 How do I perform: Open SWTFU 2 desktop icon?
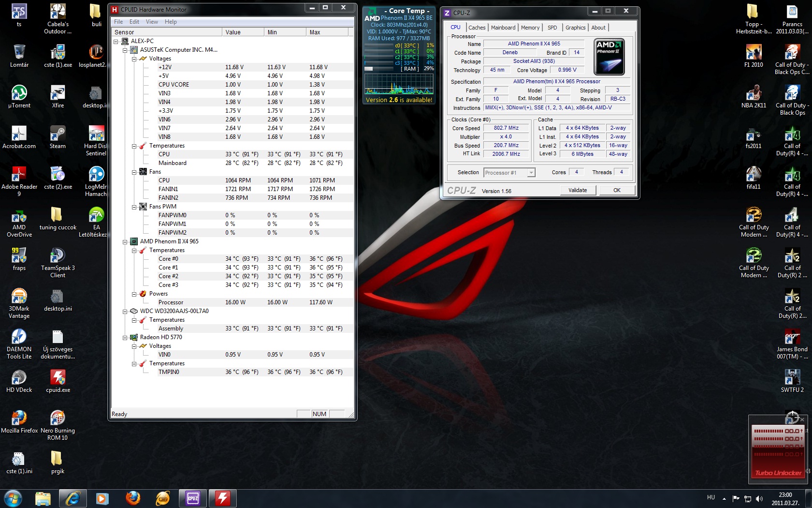[792, 381]
